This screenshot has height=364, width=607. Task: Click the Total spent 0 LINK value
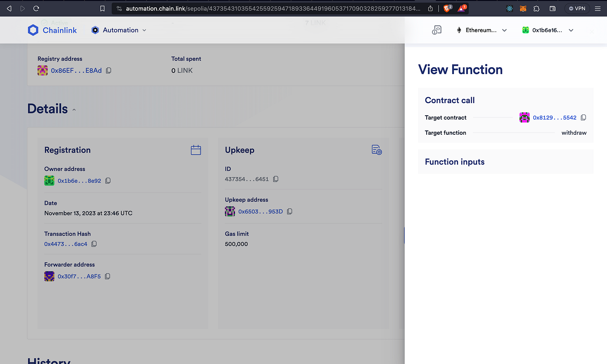coord(182,70)
